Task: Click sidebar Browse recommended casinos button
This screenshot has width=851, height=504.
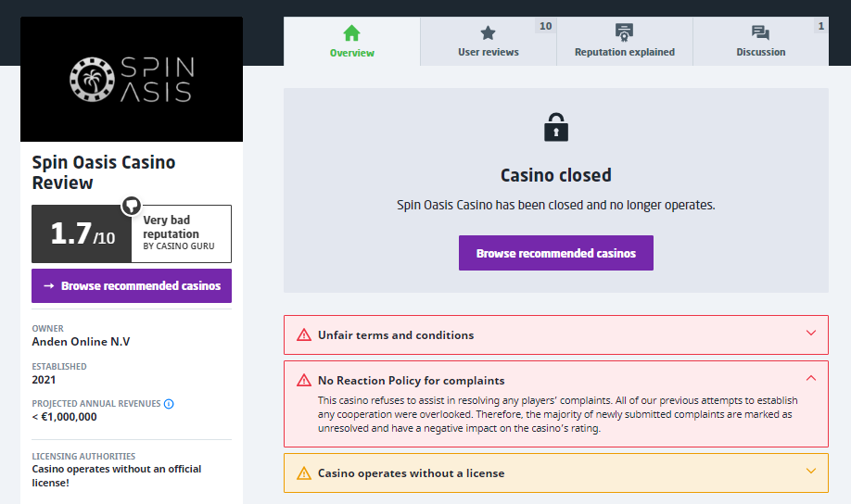Action: click(x=132, y=286)
